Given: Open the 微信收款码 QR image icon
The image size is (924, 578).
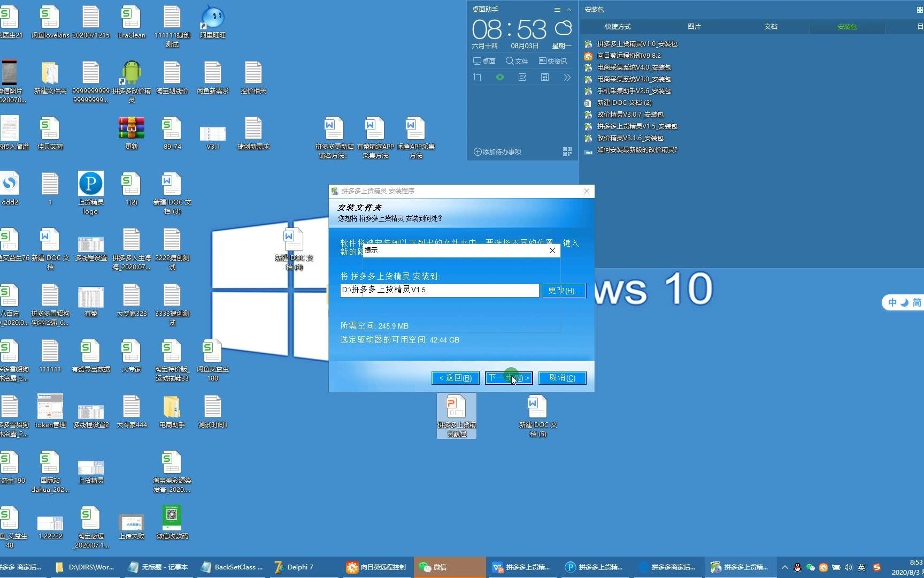Looking at the screenshot, I should (x=172, y=523).
